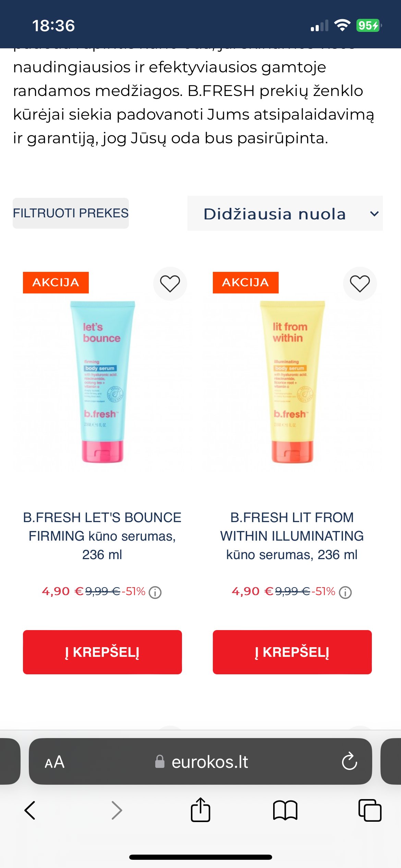This screenshot has height=868, width=401.
Task: Show price info for Let's Bounce serum
Action: [x=155, y=592]
